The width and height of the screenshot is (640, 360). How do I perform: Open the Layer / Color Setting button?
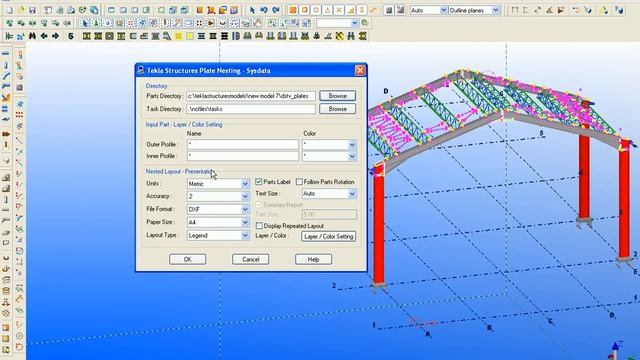coord(329,236)
